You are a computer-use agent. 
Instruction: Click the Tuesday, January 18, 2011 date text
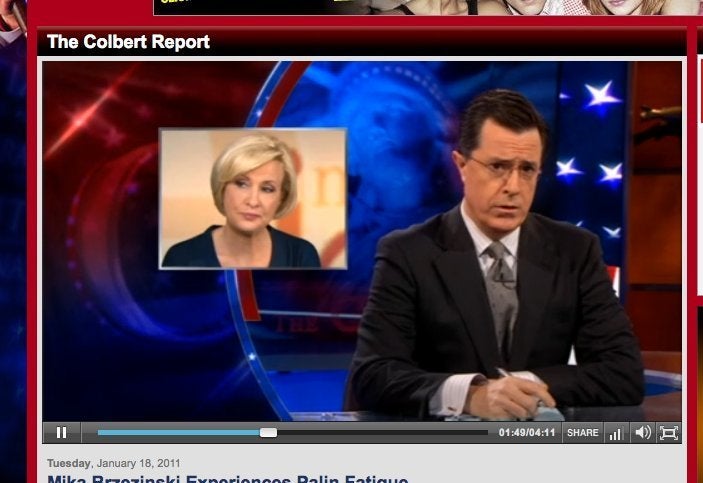(113, 463)
